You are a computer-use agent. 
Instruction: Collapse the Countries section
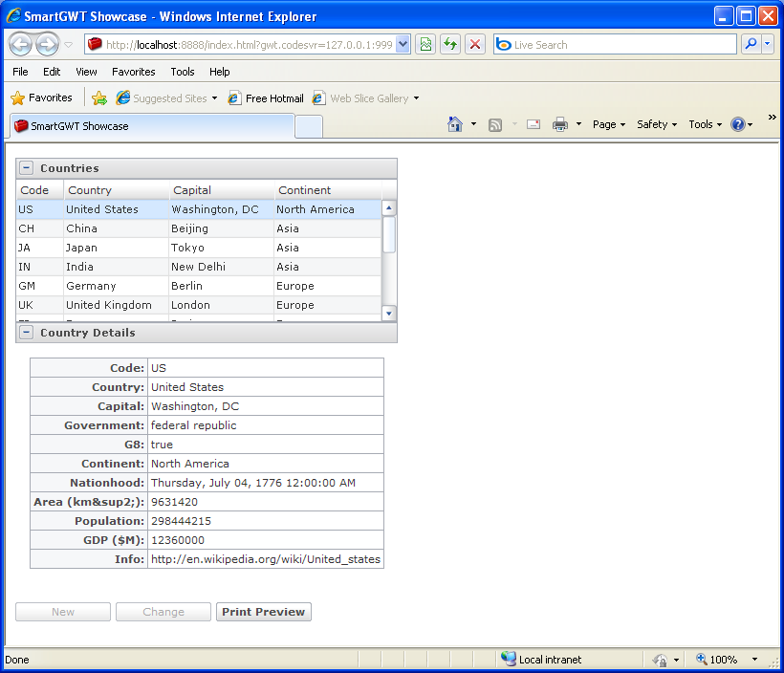point(27,168)
